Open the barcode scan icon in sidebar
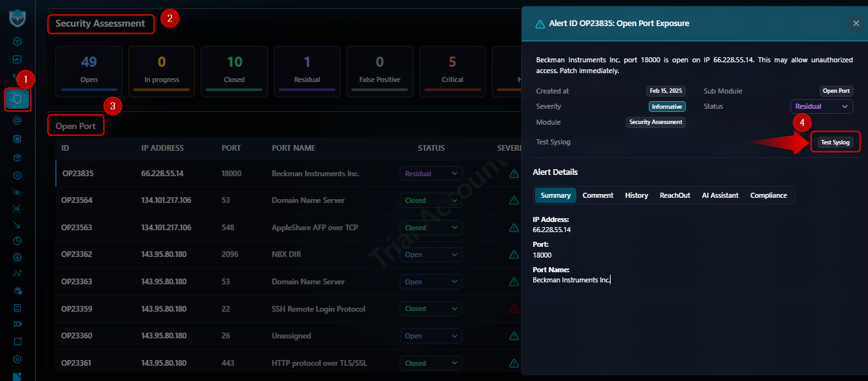Screen dimensions: 868x381 point(17,207)
